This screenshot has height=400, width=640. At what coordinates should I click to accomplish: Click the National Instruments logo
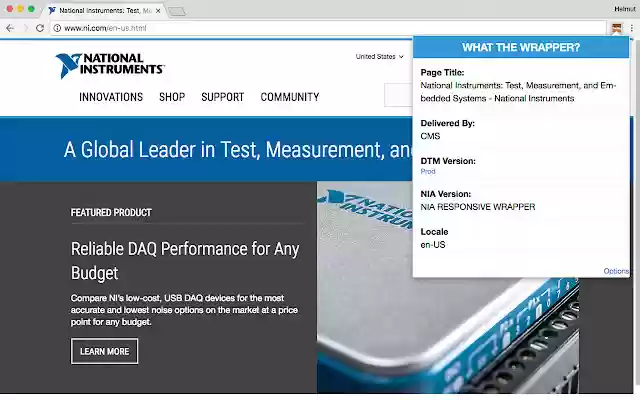110,65
